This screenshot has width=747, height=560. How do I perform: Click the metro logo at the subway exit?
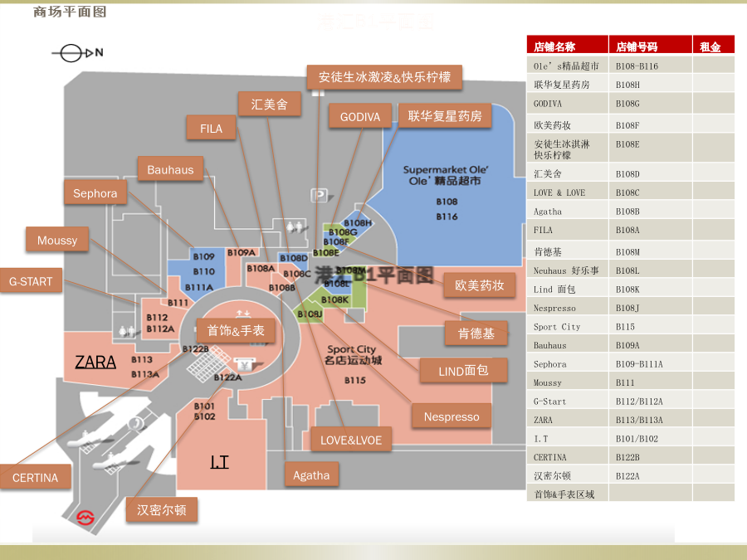85,518
